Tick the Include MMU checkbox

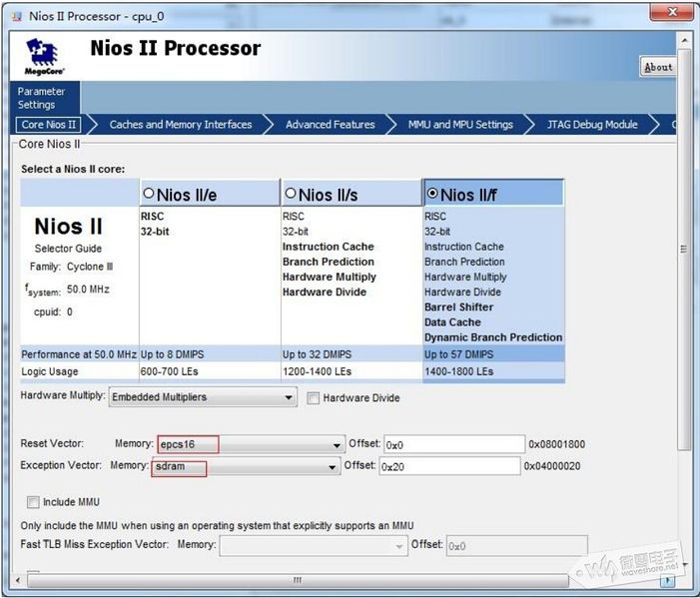[x=33, y=502]
